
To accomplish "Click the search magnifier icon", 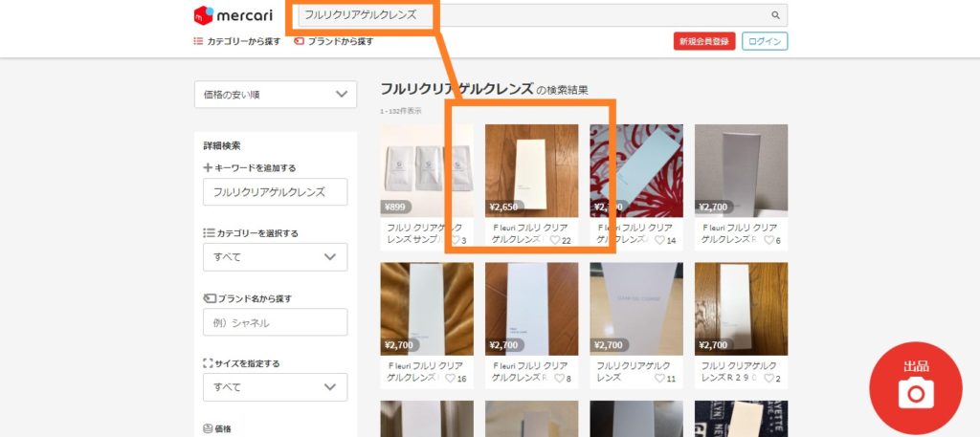I will click(x=775, y=15).
